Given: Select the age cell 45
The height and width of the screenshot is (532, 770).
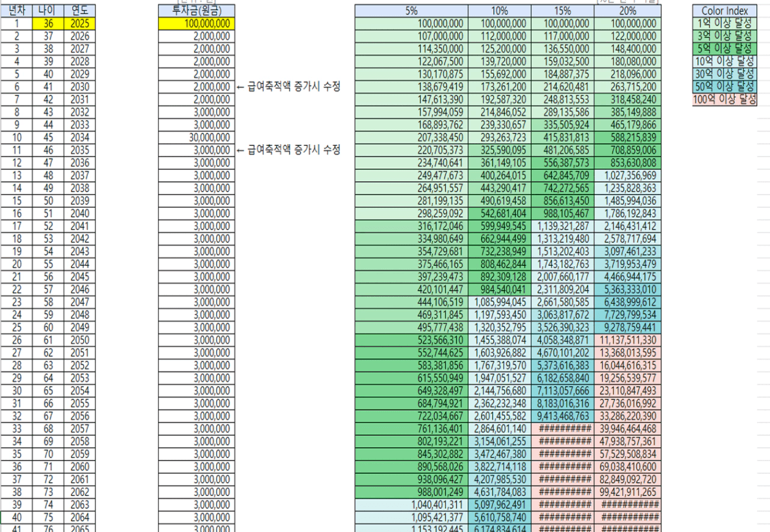Looking at the screenshot, I should pyautogui.click(x=49, y=137).
